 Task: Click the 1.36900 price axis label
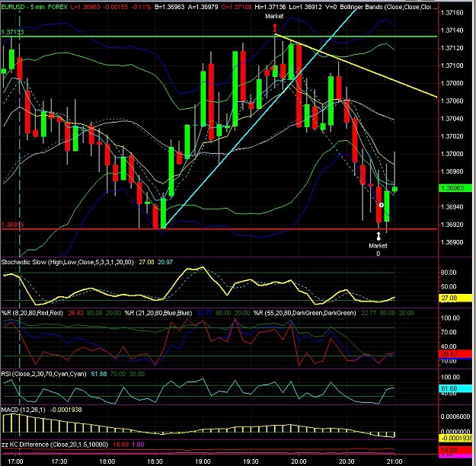[x=452, y=242]
